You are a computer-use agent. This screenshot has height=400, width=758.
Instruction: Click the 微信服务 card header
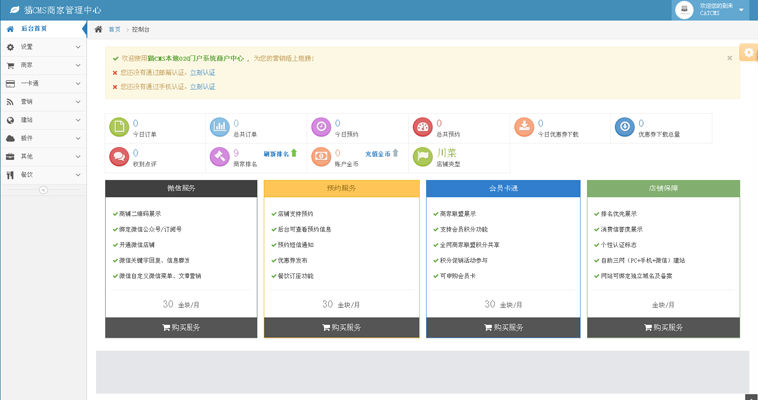click(x=181, y=188)
